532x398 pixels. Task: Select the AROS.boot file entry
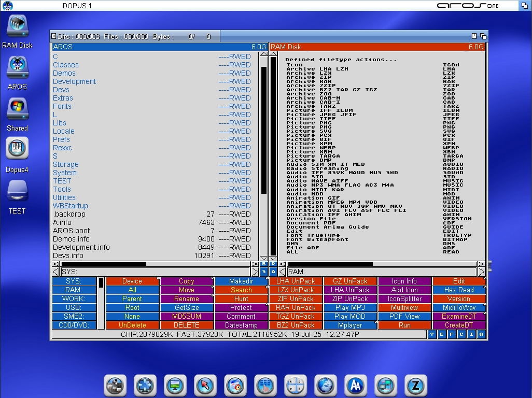coord(72,231)
